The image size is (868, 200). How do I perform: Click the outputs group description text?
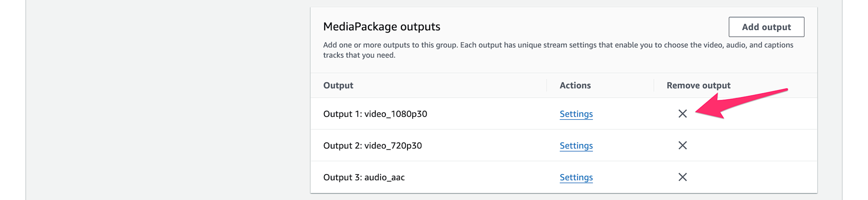558,50
